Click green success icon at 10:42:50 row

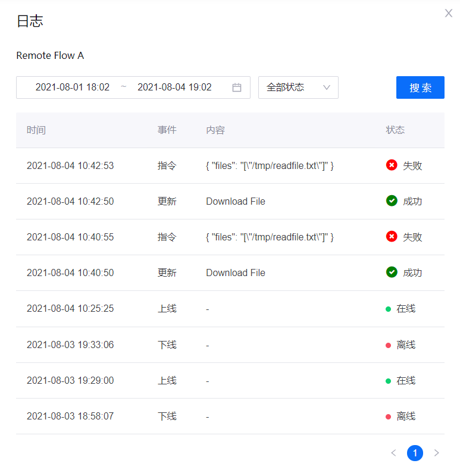click(392, 201)
